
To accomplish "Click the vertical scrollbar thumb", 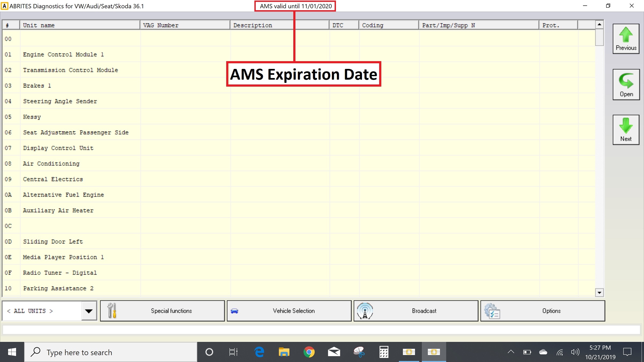I will click(599, 38).
